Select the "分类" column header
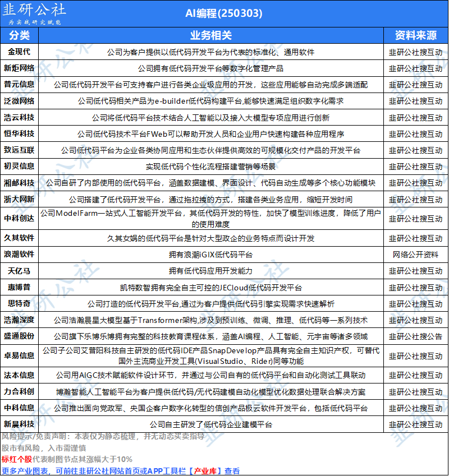The width and height of the screenshot is (449, 476). coord(19,35)
